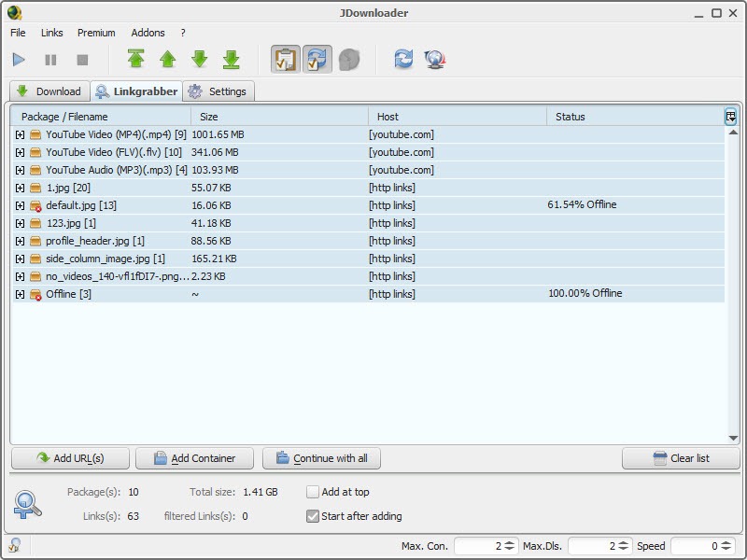The width and height of the screenshot is (747, 560).
Task: Uncheck Start after adding
Action: [x=313, y=516]
